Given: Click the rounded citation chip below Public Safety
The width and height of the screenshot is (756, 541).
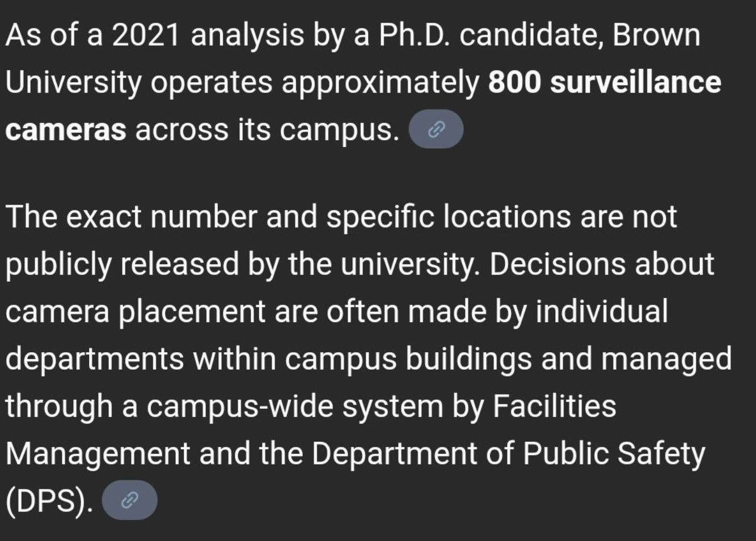Looking at the screenshot, I should click(x=129, y=500).
